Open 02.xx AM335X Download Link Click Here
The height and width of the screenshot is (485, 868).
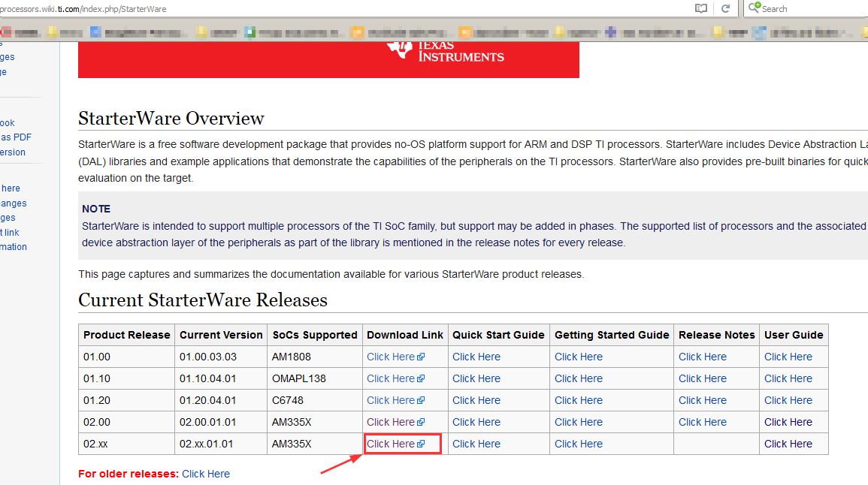pos(395,444)
